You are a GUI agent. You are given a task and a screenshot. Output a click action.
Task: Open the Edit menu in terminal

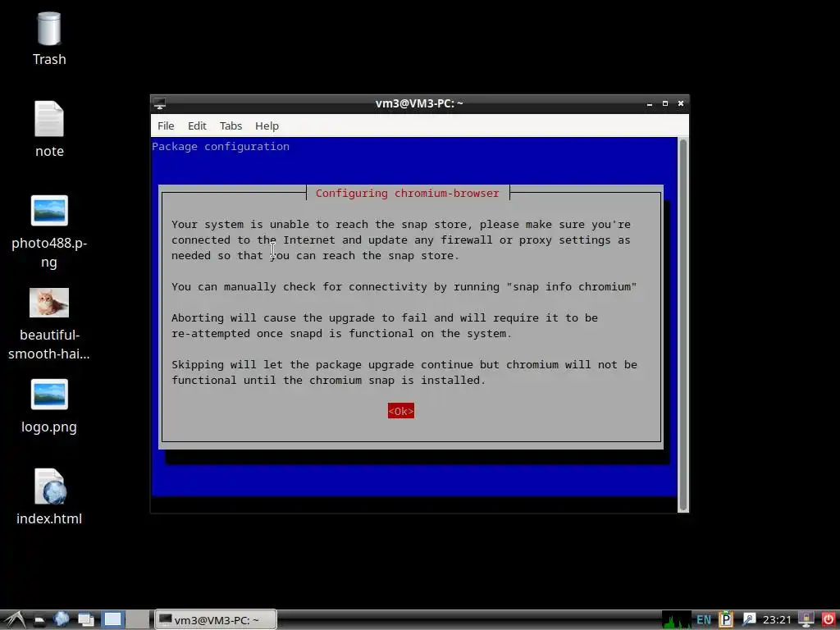point(197,126)
